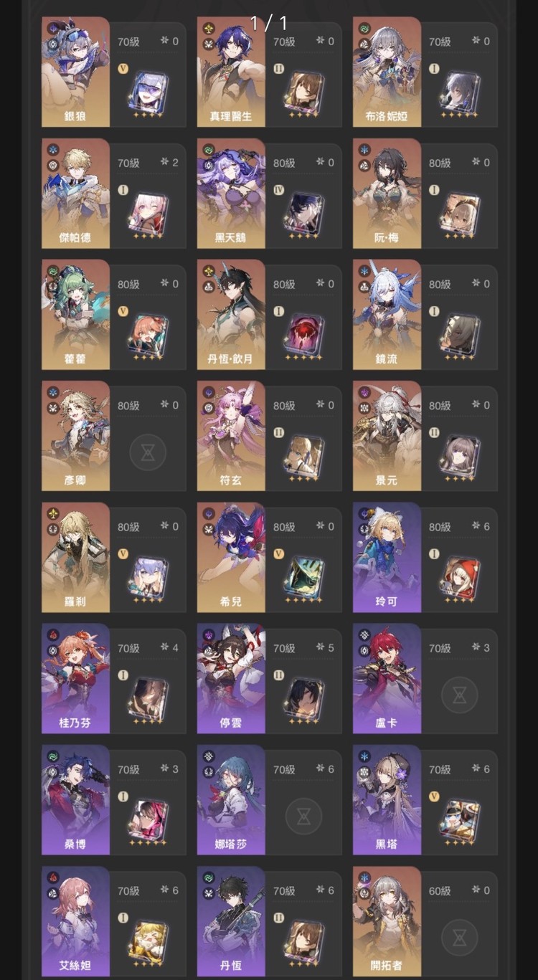
Task: Select 黑天鵝 character portrait
Action: pos(231,194)
